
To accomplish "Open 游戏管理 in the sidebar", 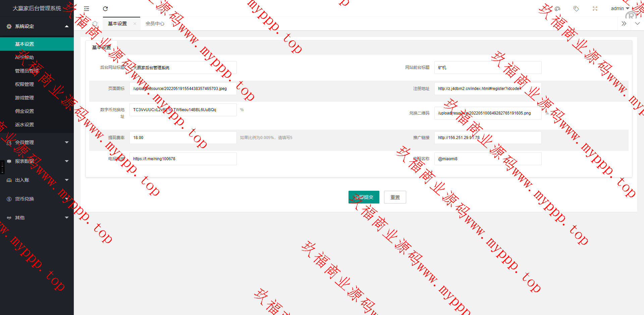I will tap(24, 98).
